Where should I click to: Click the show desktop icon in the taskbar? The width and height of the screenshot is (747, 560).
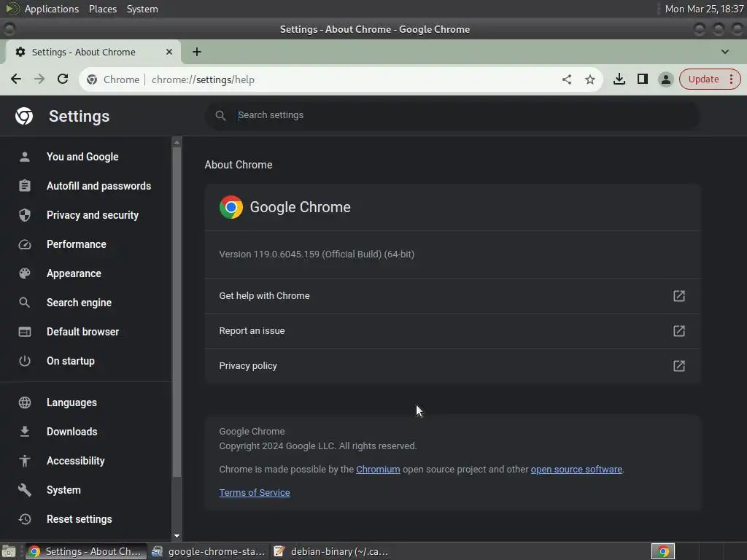9,551
